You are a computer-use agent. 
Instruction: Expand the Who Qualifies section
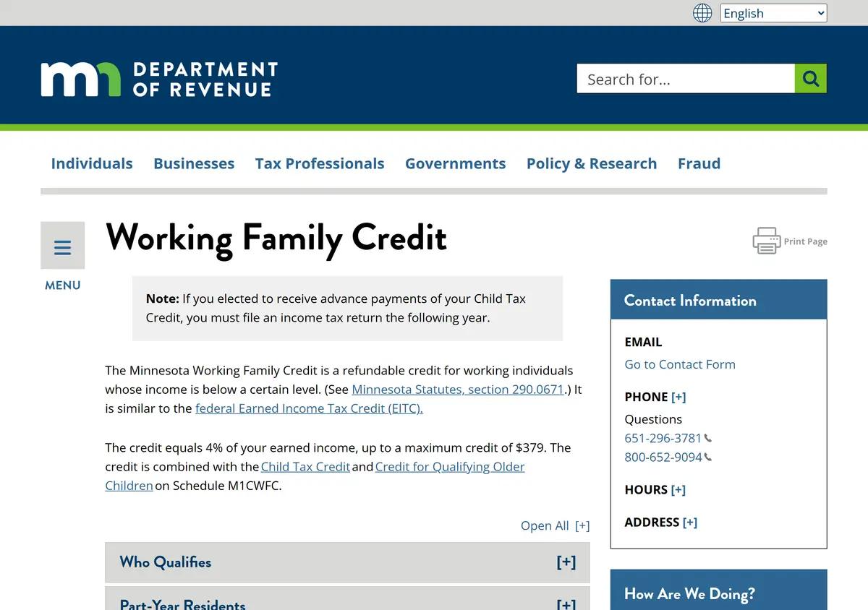[x=347, y=562]
